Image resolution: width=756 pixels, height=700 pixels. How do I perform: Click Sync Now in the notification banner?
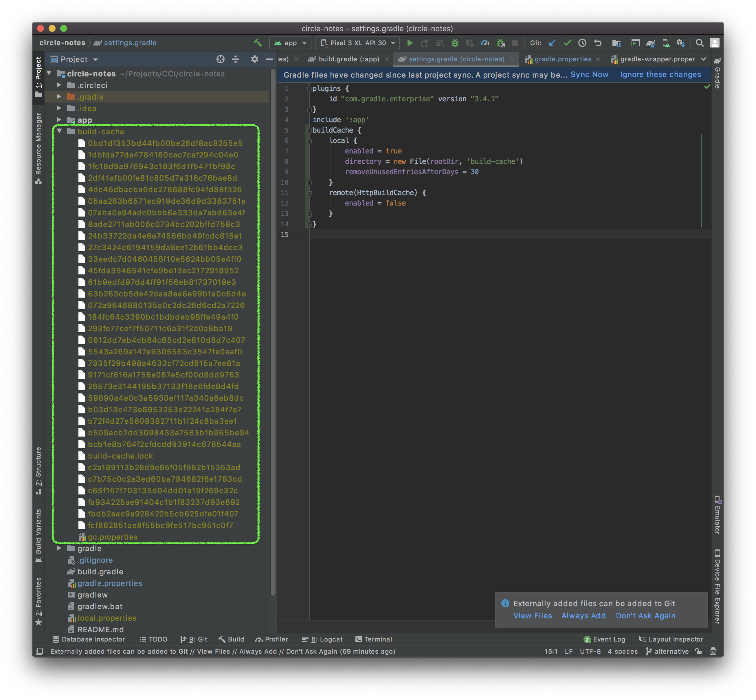(589, 75)
